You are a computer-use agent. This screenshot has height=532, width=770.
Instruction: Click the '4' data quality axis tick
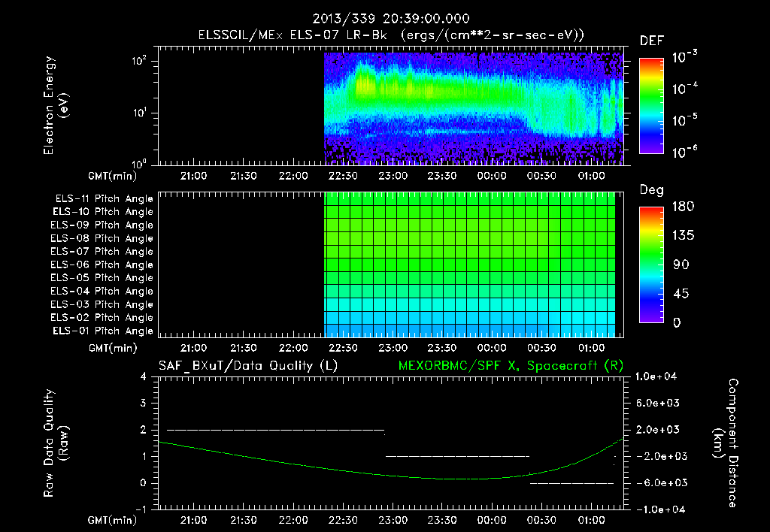pyautogui.click(x=144, y=376)
